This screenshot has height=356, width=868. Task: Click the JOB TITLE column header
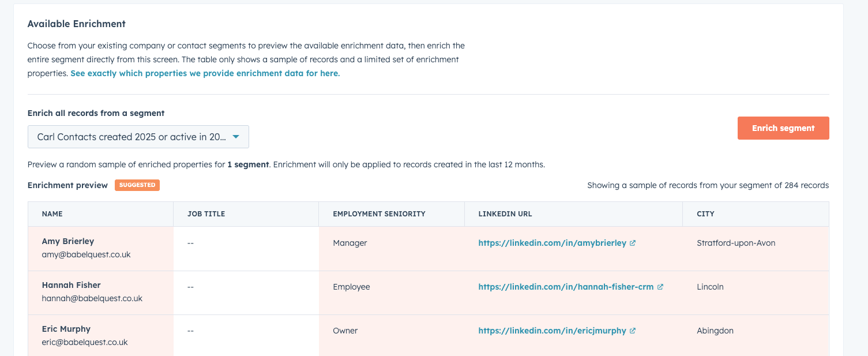[246, 214]
